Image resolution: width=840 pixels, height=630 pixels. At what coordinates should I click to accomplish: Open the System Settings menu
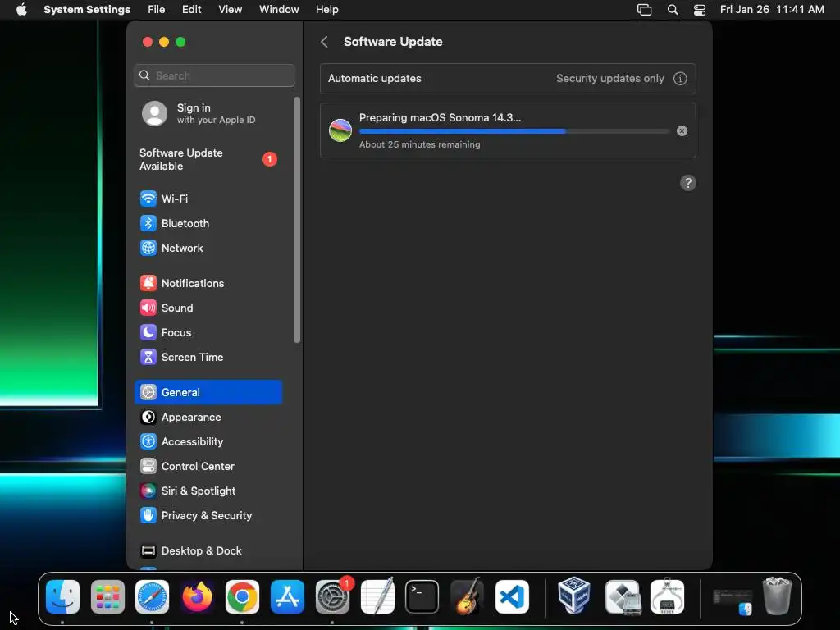[87, 10]
